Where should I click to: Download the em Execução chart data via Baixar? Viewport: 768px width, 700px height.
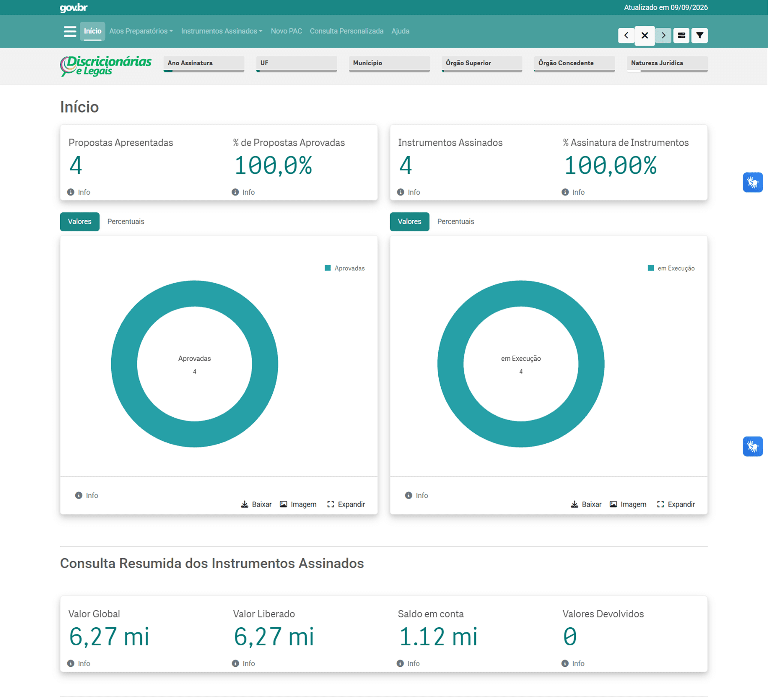point(586,504)
